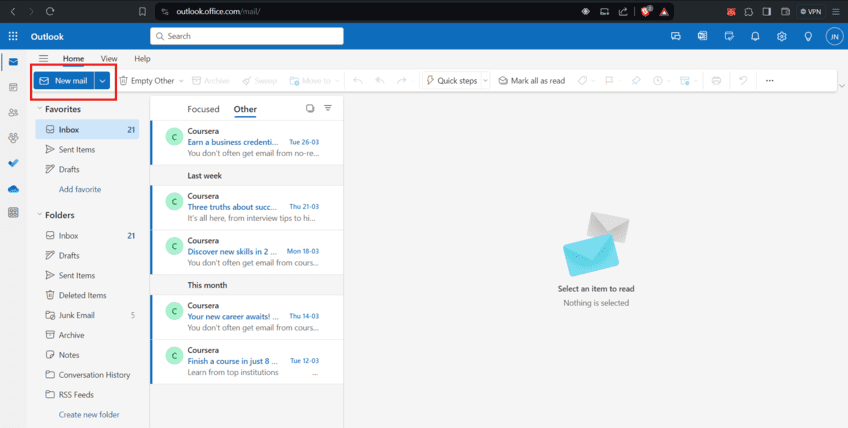Click the Brave Rewards triangle icon
This screenshot has width=848, height=428.
click(664, 11)
